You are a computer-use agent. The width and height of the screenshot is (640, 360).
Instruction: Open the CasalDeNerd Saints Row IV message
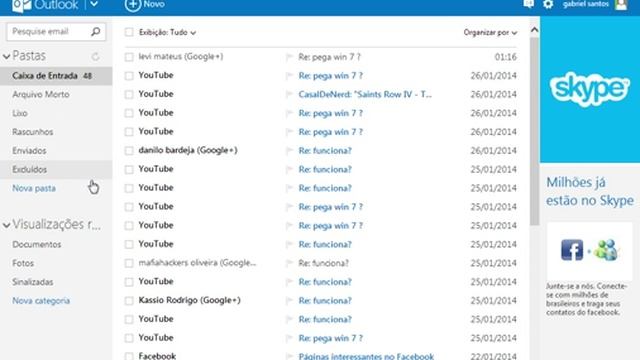[365, 94]
